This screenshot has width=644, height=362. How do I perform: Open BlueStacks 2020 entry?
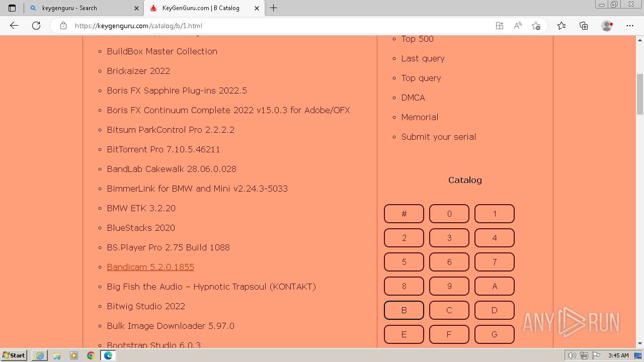141,228
